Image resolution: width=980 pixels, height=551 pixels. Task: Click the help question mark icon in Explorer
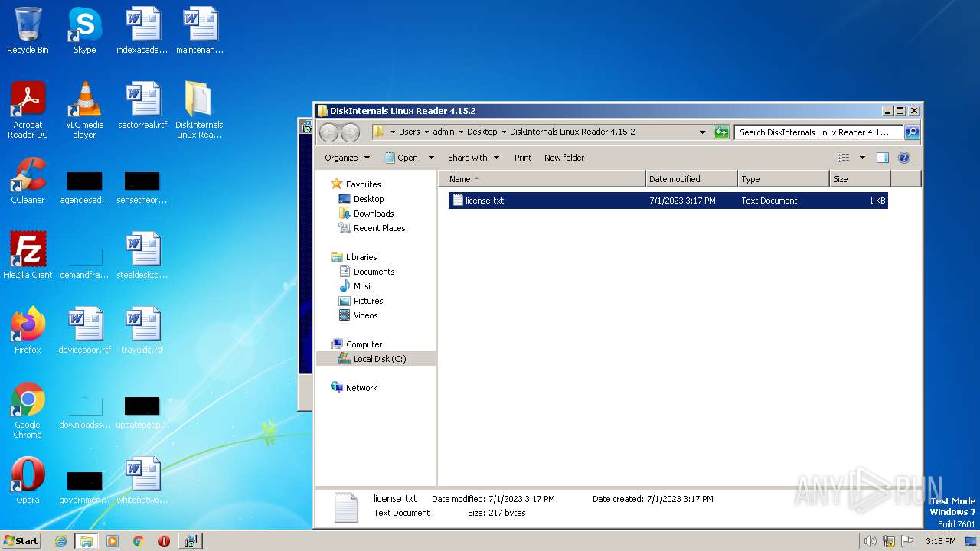click(903, 158)
